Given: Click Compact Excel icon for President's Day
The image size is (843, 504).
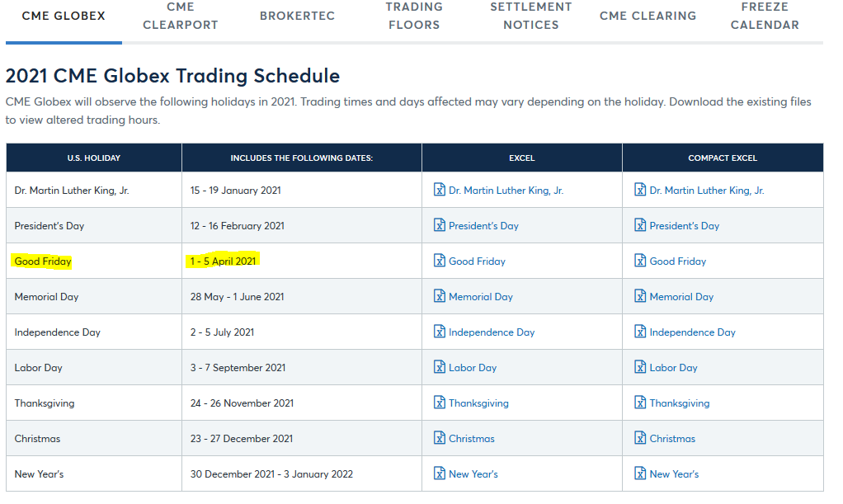Looking at the screenshot, I should 640,225.
